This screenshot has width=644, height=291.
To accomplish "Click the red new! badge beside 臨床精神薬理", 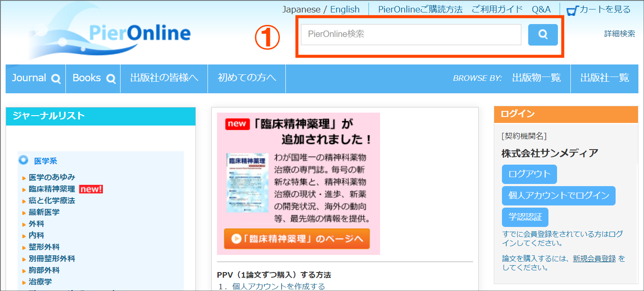I will pos(91,189).
